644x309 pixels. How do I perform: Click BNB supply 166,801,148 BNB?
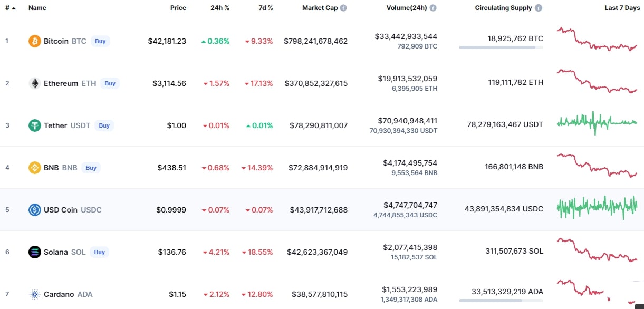(514, 167)
